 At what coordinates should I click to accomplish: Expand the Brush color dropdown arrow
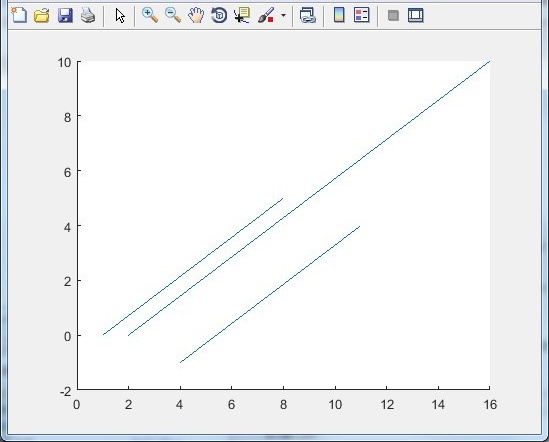click(283, 15)
